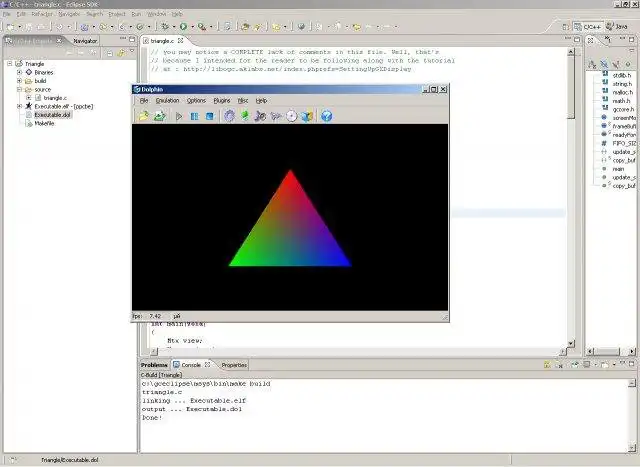Expand the build folder

[x=19, y=81]
